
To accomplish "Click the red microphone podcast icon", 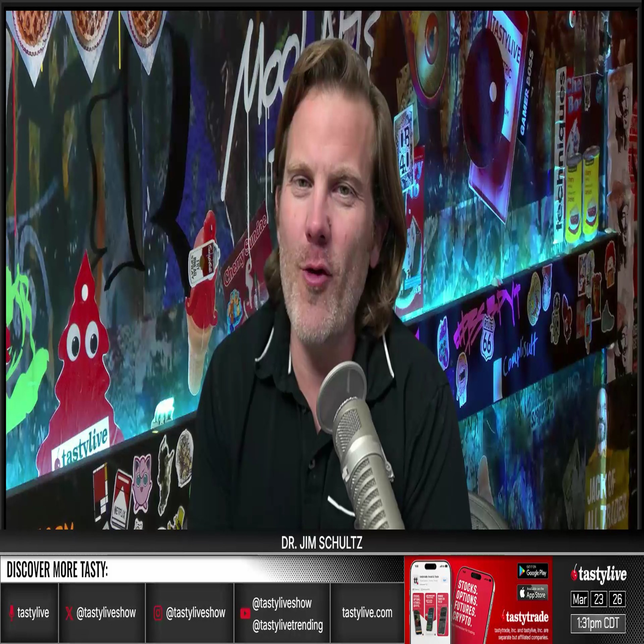I will [11, 613].
